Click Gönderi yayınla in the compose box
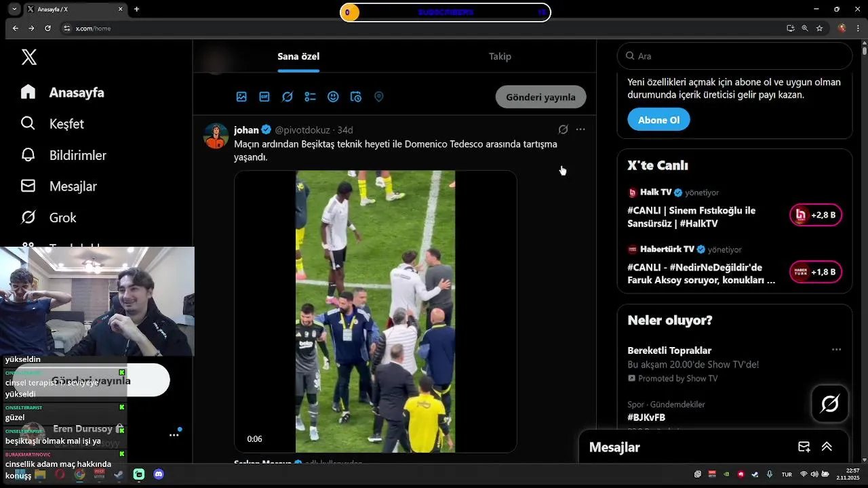 point(540,97)
